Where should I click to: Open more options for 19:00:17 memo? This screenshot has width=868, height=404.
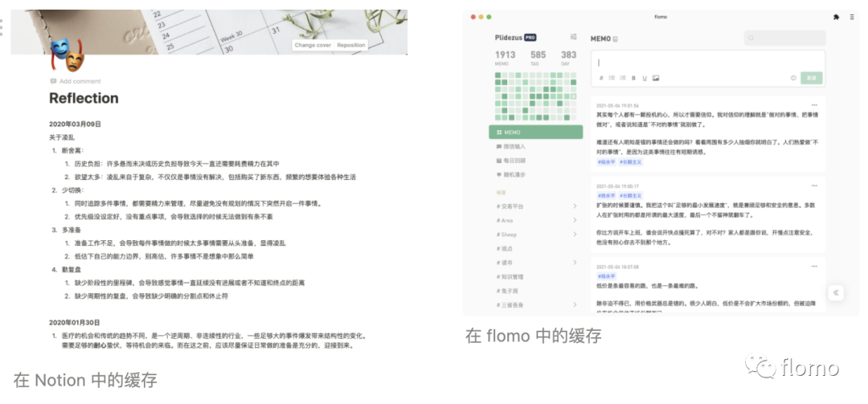(x=813, y=186)
